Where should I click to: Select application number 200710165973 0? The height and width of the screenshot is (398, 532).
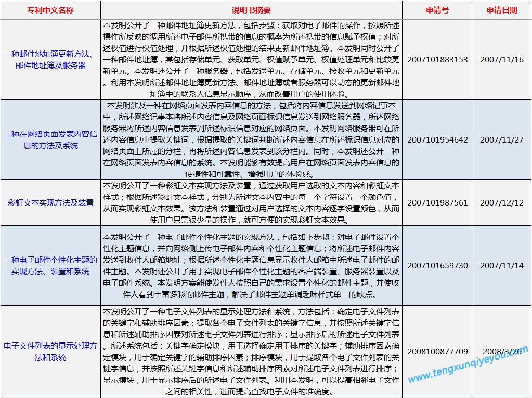click(438, 266)
